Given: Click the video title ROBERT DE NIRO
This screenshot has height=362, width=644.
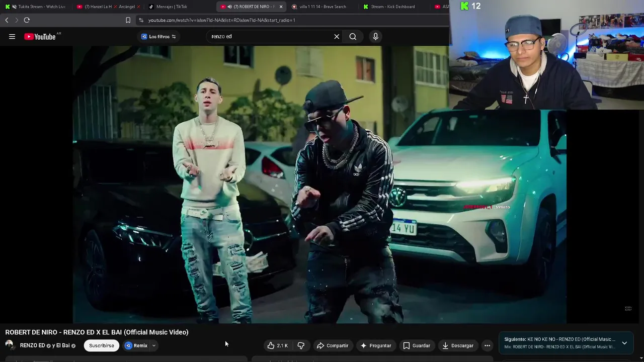Looking at the screenshot, I should click(x=97, y=332).
